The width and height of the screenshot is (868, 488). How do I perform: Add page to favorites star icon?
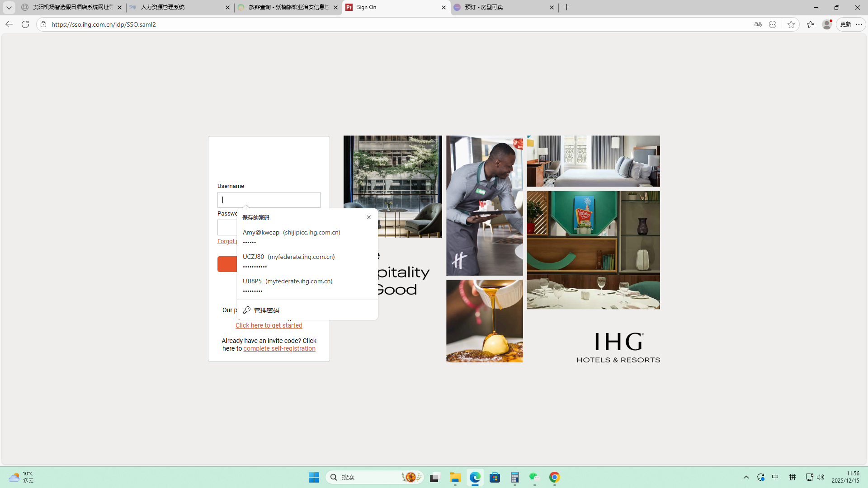(x=791, y=24)
